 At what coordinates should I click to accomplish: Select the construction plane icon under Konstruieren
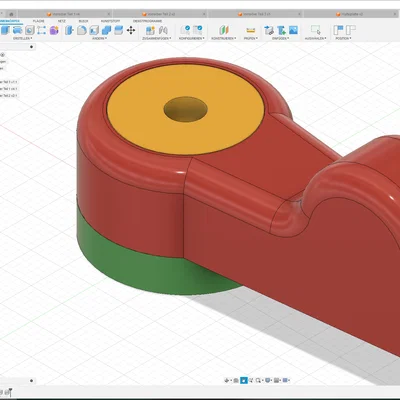tap(224, 30)
